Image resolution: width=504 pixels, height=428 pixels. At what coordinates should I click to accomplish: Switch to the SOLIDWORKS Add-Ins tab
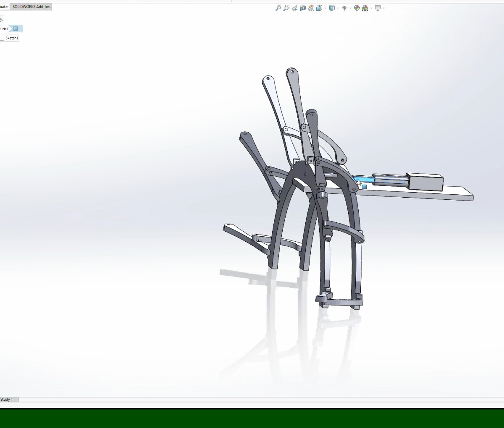tap(31, 7)
